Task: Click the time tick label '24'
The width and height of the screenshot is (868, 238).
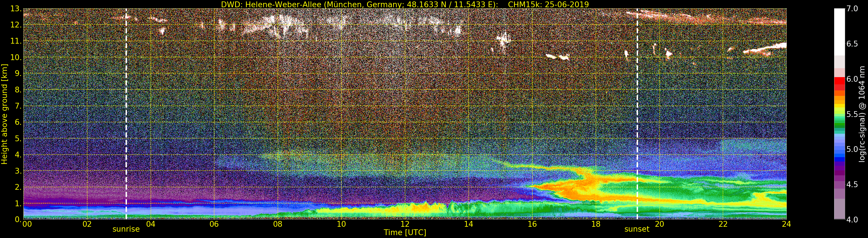Action: [786, 224]
